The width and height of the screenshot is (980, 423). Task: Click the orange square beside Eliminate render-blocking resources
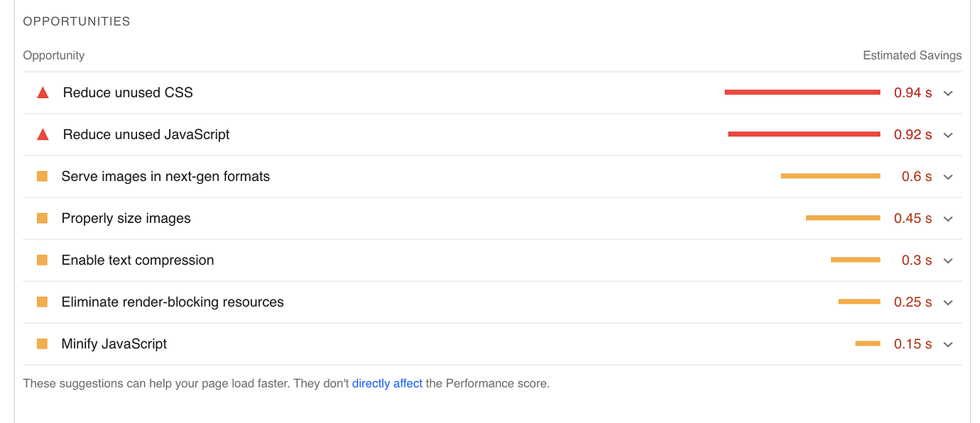[42, 302]
